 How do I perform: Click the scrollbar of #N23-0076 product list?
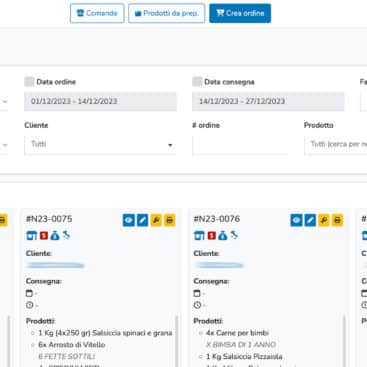point(344,340)
